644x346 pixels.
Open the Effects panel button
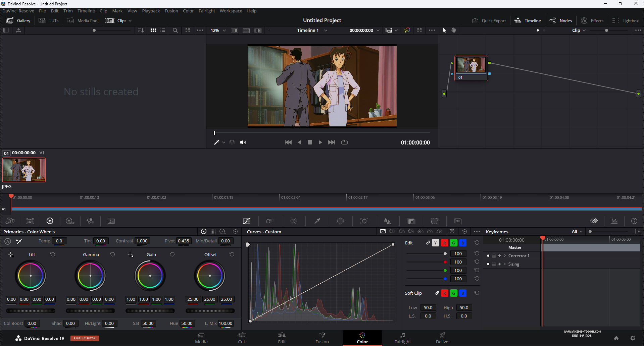(592, 20)
